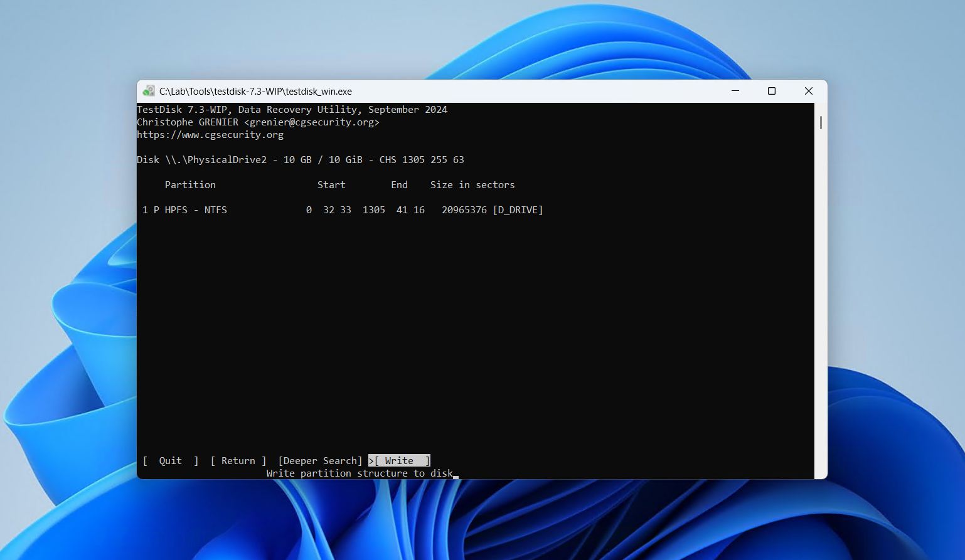Click the console vertical scrollbar thumb
This screenshot has height=560, width=965.
tap(821, 122)
